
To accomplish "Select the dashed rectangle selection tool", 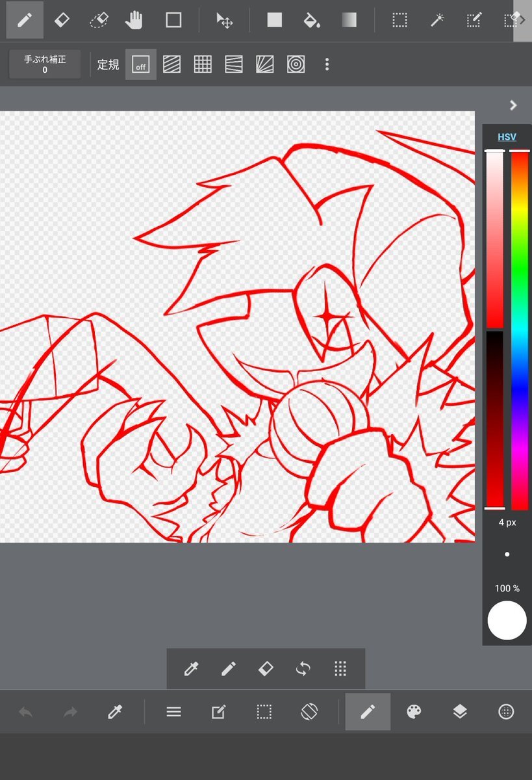I will [399, 20].
